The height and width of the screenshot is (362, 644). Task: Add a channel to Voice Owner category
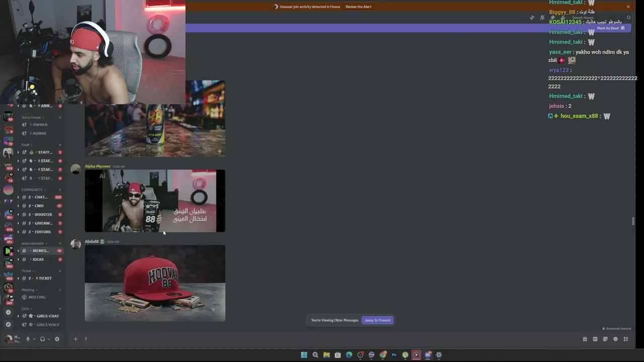(x=60, y=118)
